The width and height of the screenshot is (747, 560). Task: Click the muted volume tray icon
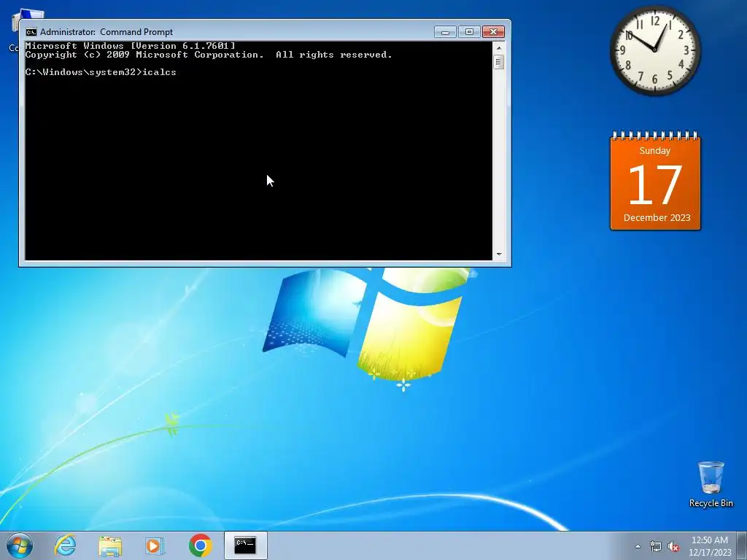pyautogui.click(x=673, y=547)
